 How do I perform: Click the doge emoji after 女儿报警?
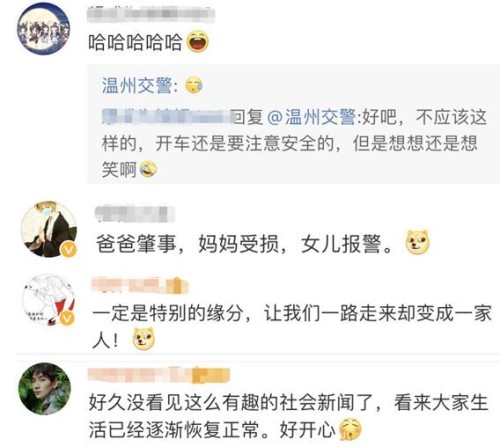click(418, 242)
